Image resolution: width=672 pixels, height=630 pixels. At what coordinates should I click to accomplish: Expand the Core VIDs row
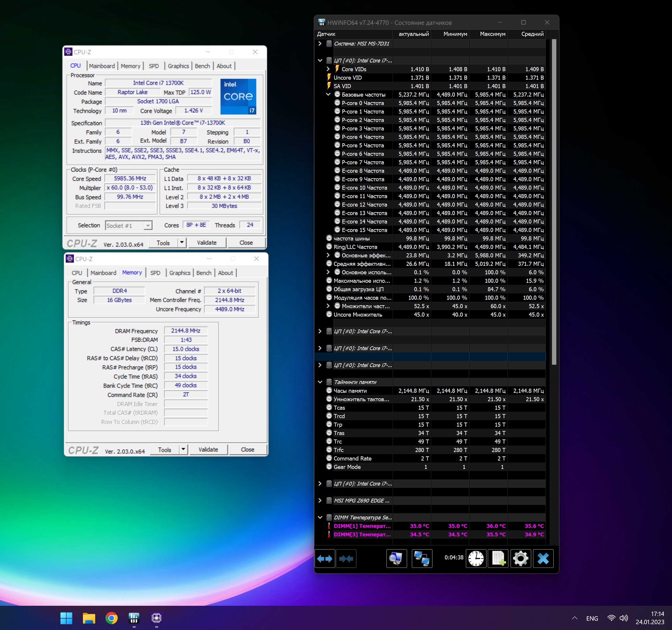point(328,69)
